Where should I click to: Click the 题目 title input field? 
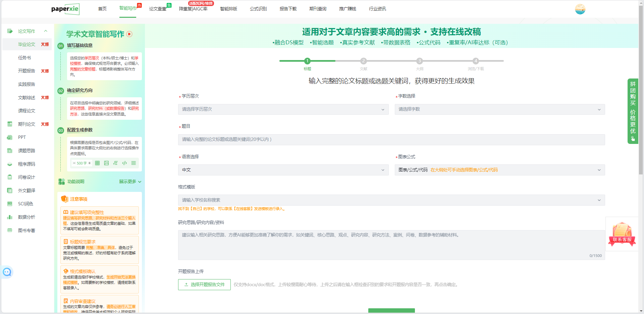coord(391,140)
